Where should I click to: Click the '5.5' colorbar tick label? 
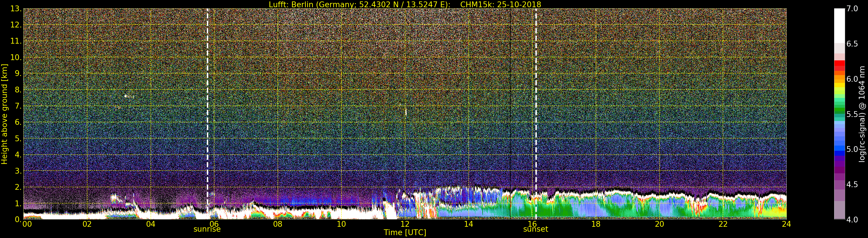click(852, 114)
